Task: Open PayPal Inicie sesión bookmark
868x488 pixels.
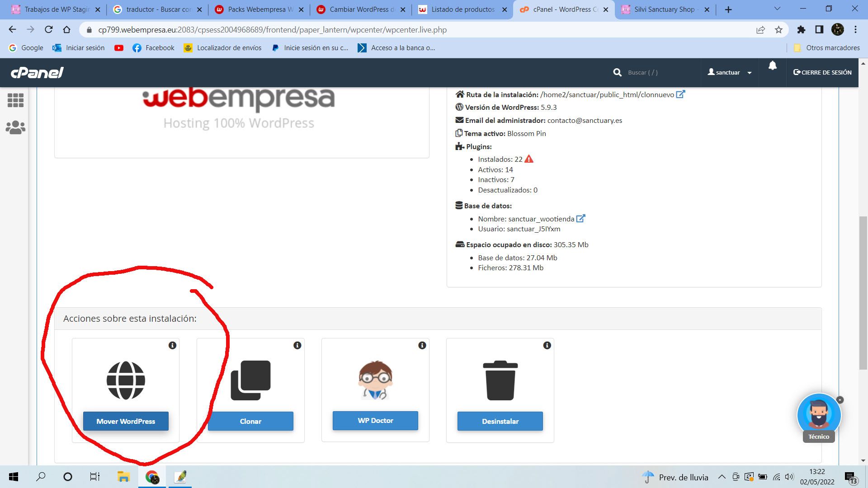Action: (310, 48)
